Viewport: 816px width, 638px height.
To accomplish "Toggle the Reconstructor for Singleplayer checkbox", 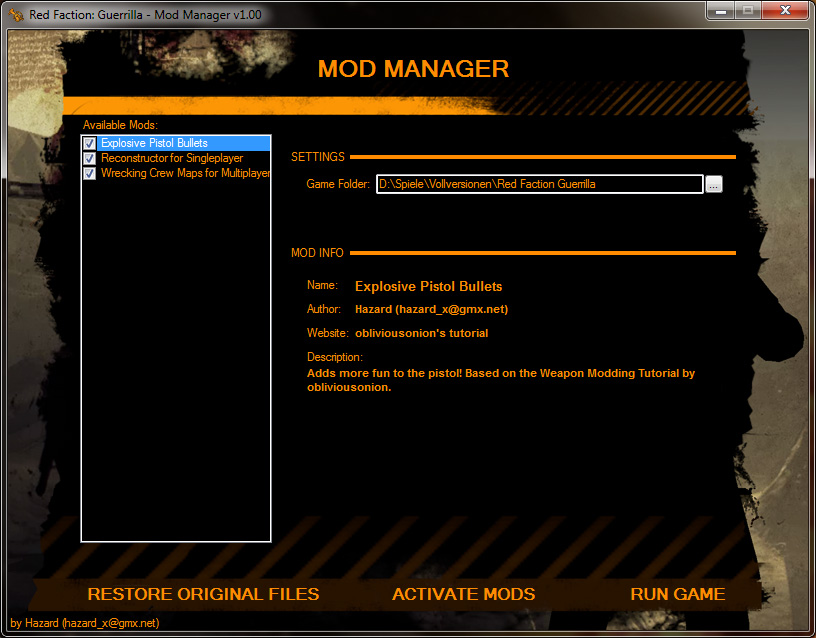I will (90, 158).
